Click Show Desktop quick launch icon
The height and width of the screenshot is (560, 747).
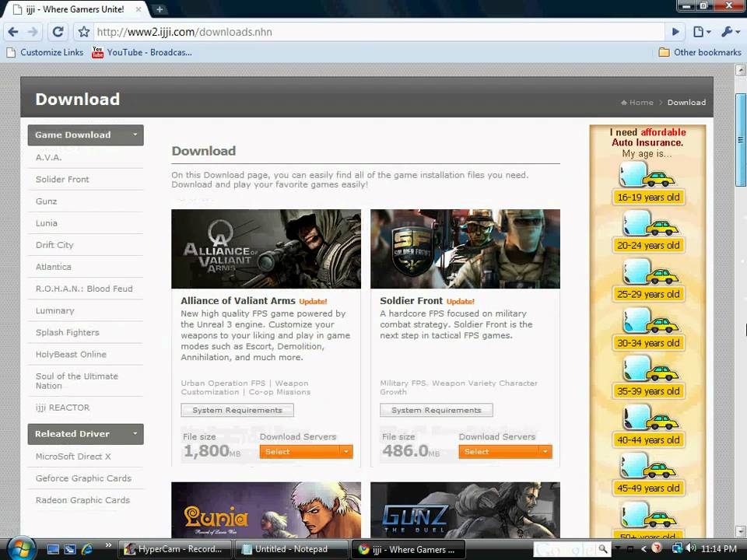[53, 549]
